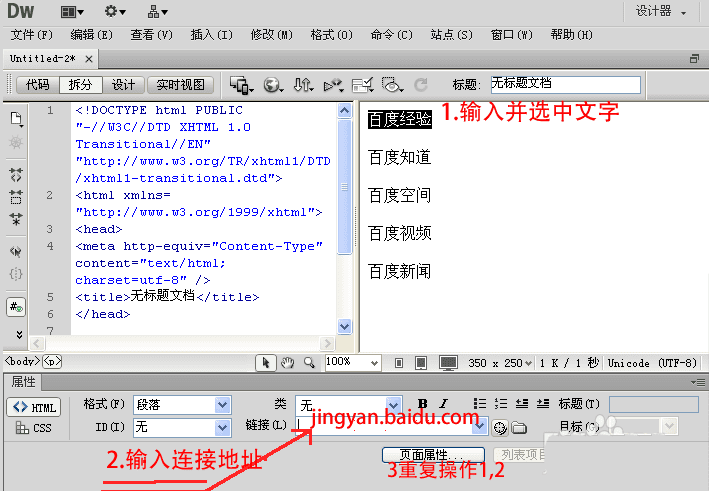This screenshot has width=709, height=491.
Task: Open the gear extensions menu icon
Action: click(115, 12)
